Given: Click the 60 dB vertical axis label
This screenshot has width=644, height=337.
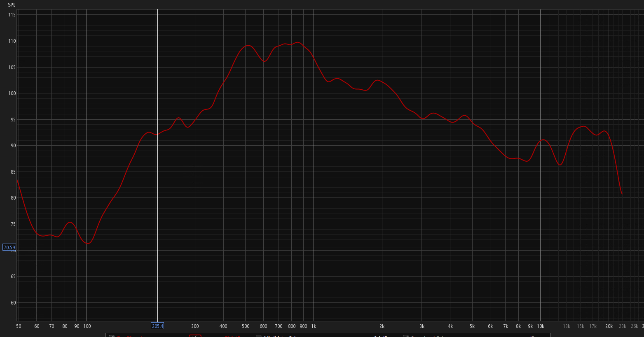Looking at the screenshot, I should pos(13,303).
